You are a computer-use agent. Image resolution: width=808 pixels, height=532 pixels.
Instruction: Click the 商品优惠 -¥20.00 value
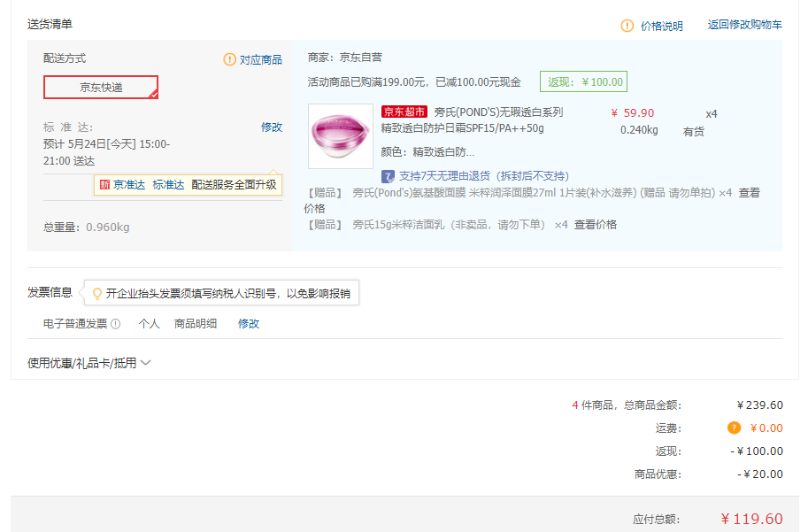[x=760, y=474]
